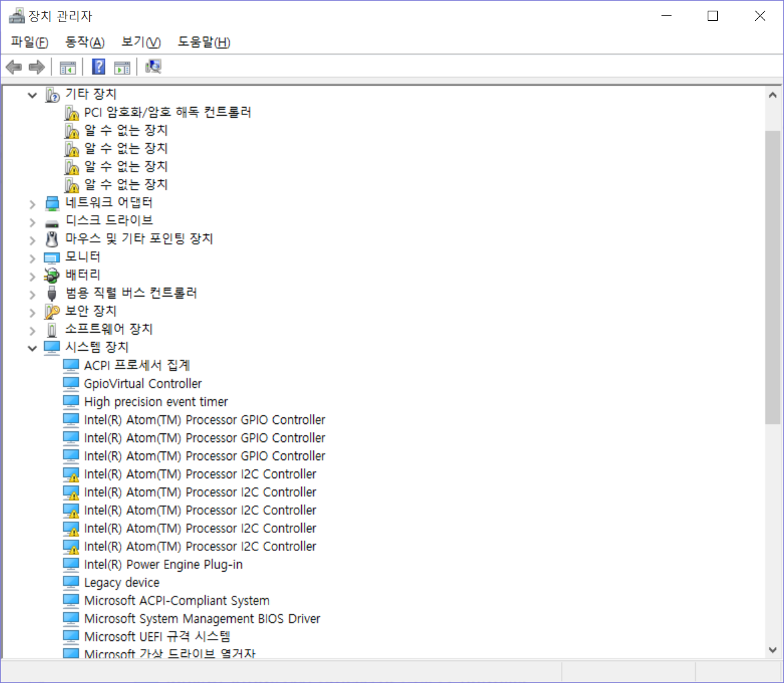
Task: Select the 배터리 label
Action: (82, 275)
